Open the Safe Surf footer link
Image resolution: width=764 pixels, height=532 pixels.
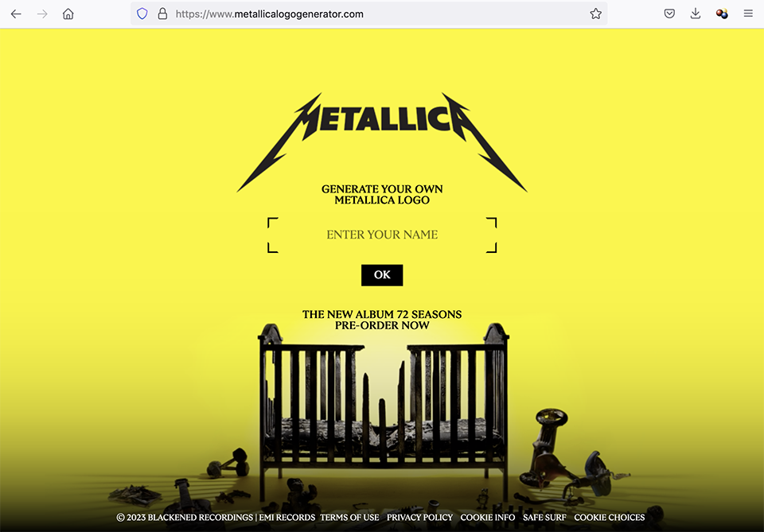click(544, 518)
